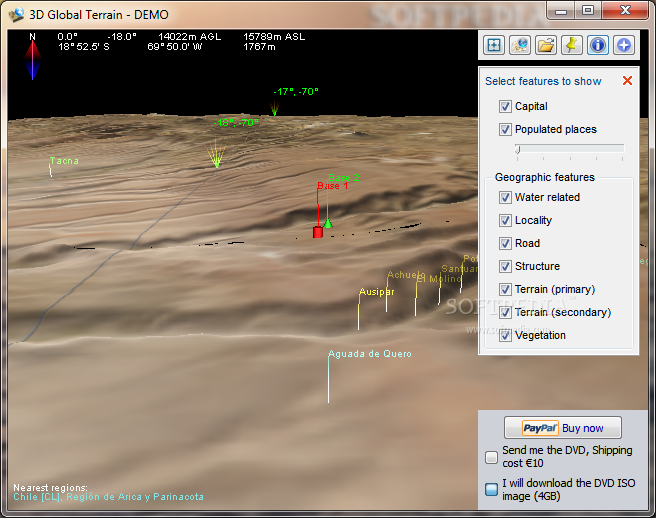Select the yellow pushpin toolbar icon
656x518 pixels.
[572, 45]
